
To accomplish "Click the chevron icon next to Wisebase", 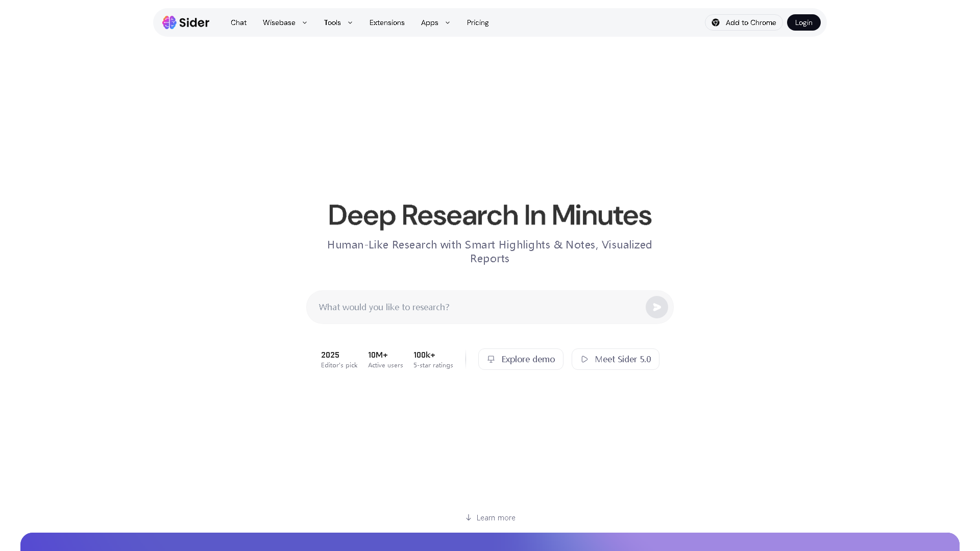I will tap(305, 22).
